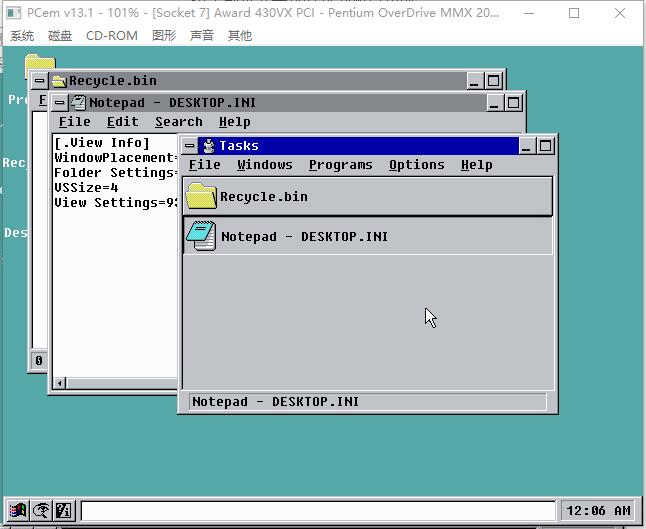The width and height of the screenshot is (646, 529).
Task: Click the Tasks window title bar icon
Action: [x=209, y=146]
